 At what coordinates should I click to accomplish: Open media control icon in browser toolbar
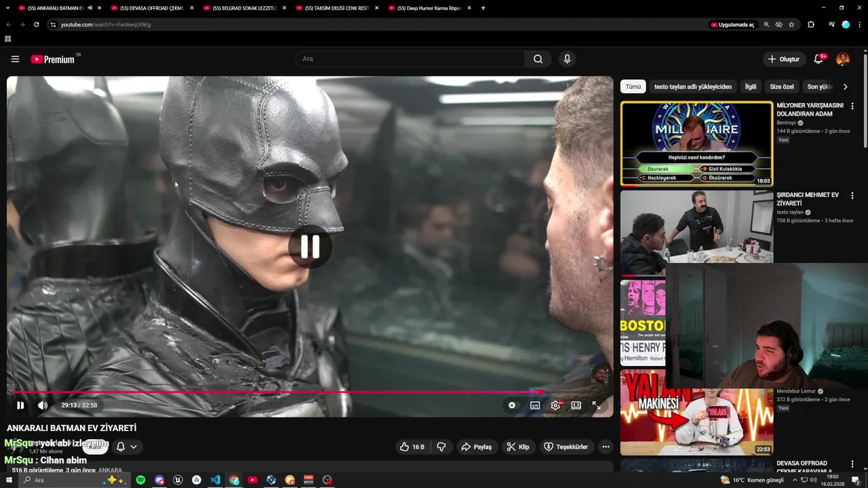point(831,24)
